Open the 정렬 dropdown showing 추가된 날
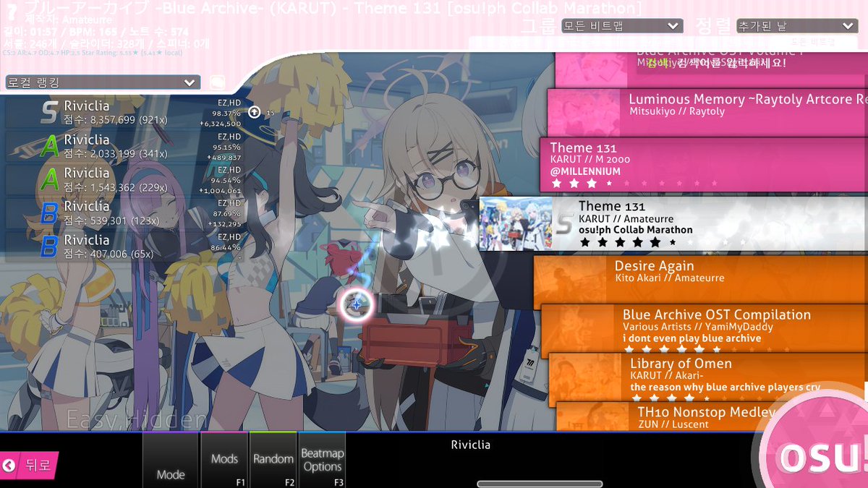 pyautogui.click(x=796, y=26)
